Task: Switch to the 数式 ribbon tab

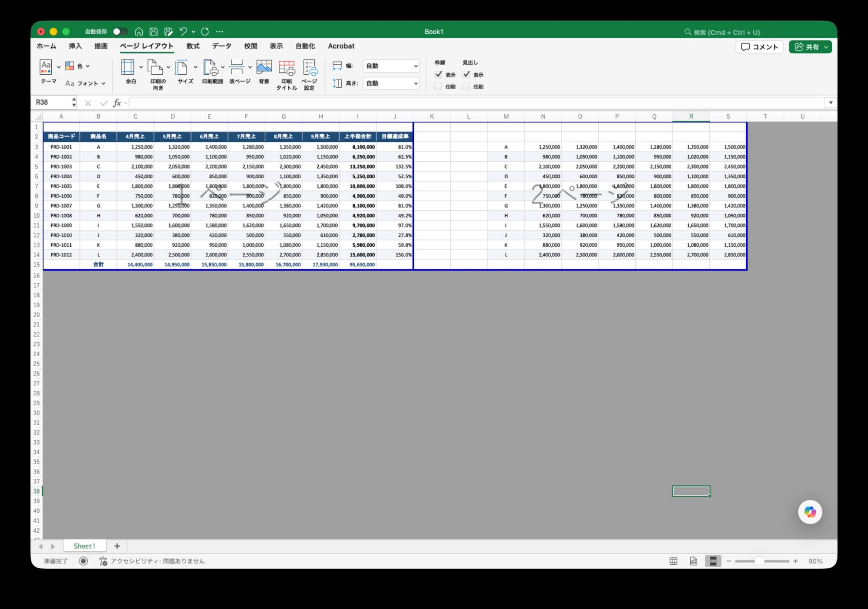Action: [193, 46]
